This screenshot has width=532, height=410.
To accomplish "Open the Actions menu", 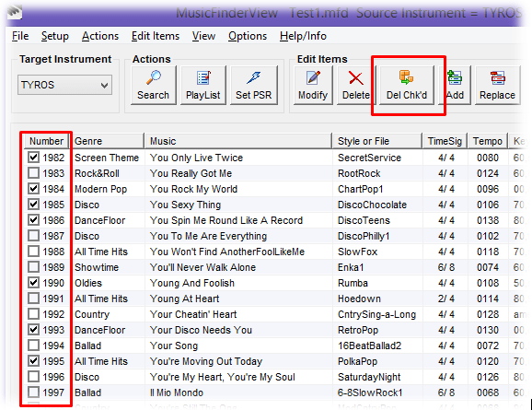I will (x=100, y=36).
